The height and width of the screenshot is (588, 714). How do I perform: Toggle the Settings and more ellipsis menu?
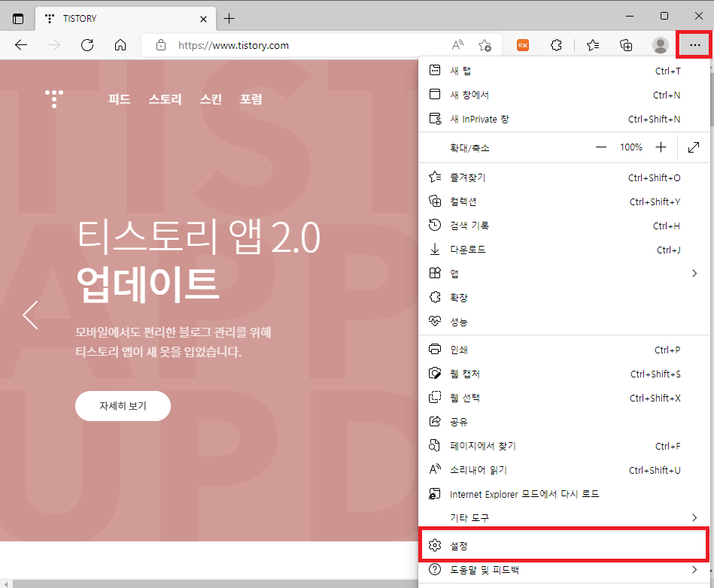(x=695, y=45)
